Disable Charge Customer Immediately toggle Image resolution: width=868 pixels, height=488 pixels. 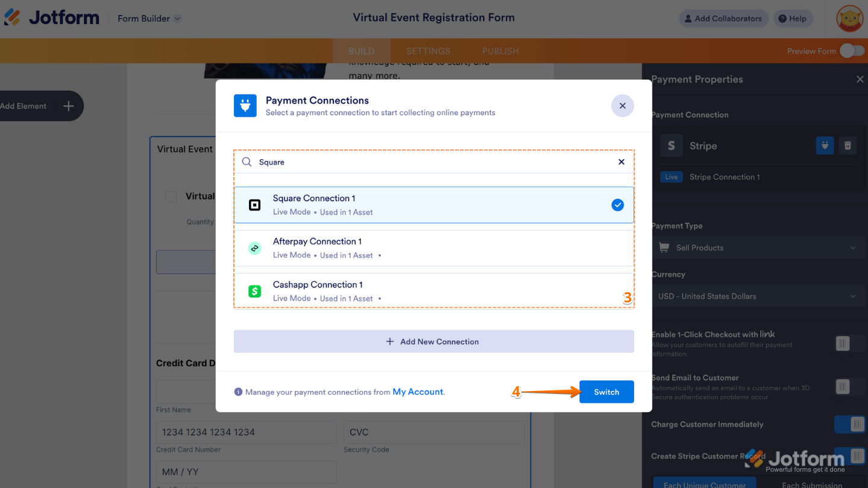[x=850, y=424]
